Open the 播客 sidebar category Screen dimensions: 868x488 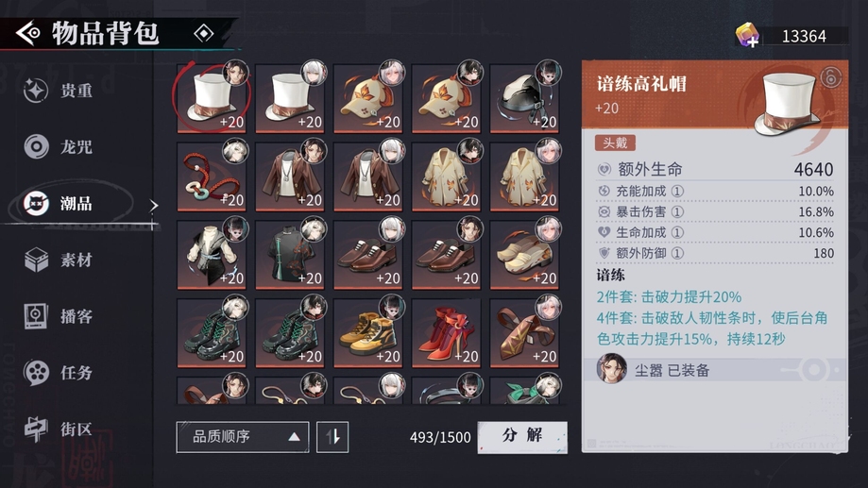(59, 316)
